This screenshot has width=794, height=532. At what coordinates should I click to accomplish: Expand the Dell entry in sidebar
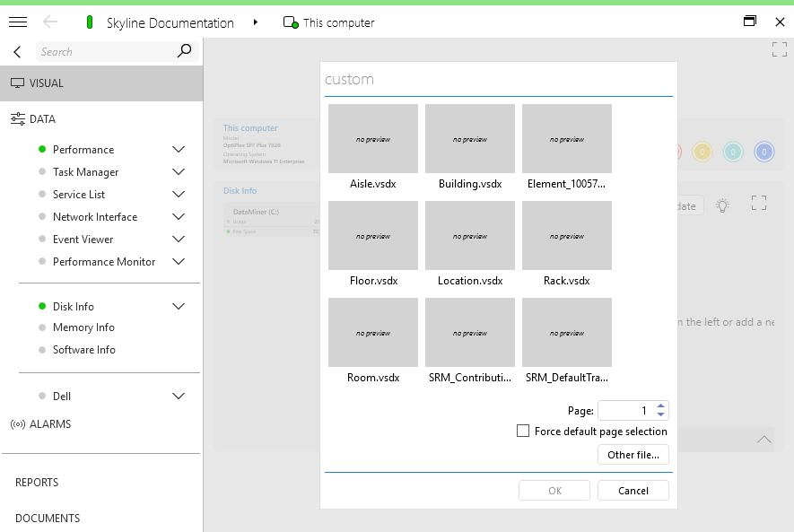178,396
